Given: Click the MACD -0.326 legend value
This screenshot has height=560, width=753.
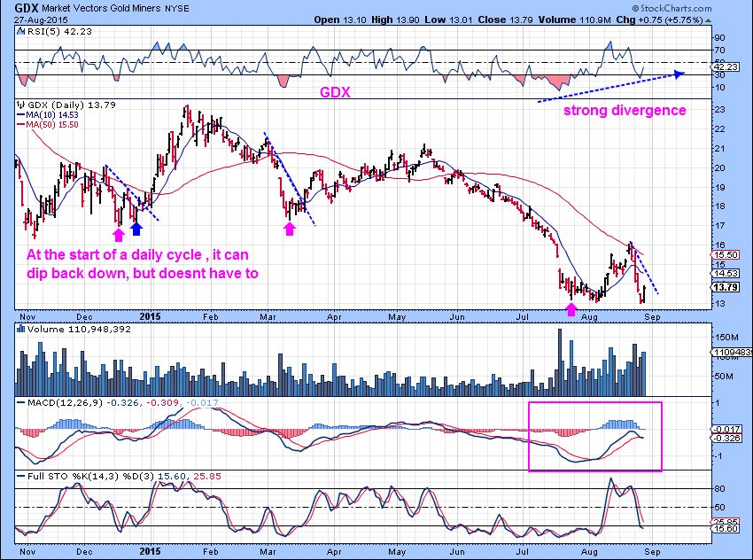Looking at the screenshot, I should (124, 402).
